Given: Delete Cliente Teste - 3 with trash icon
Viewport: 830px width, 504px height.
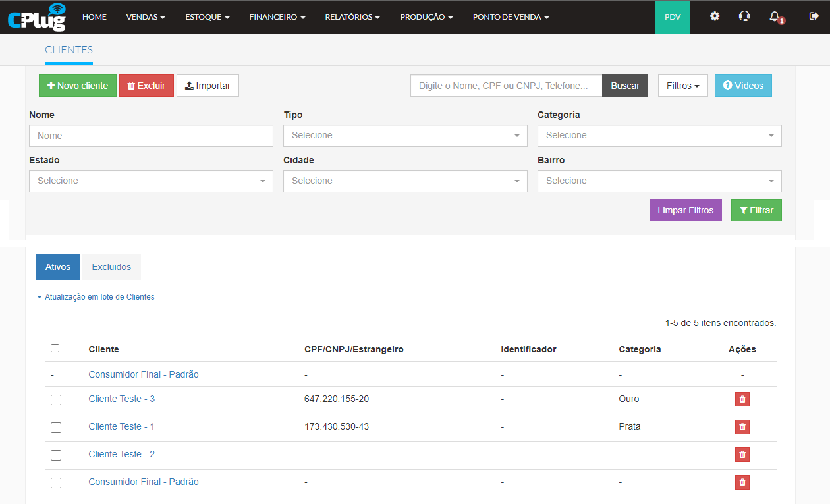Looking at the screenshot, I should click(742, 399).
